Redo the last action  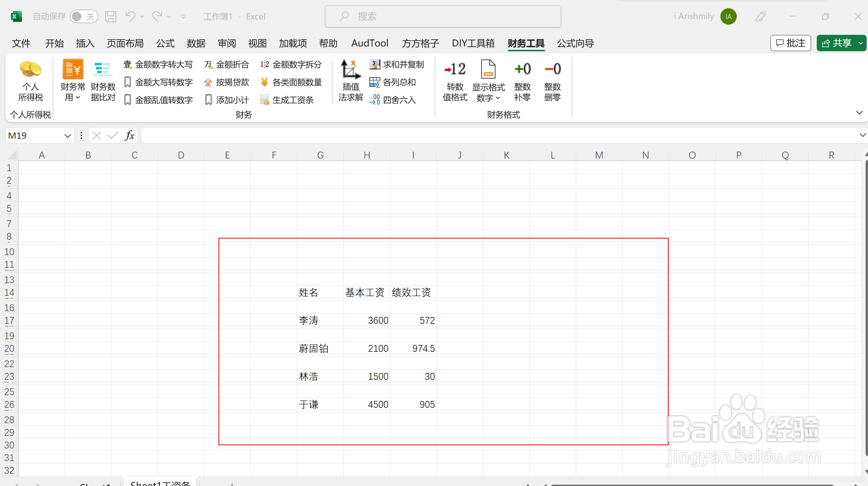[x=157, y=16]
